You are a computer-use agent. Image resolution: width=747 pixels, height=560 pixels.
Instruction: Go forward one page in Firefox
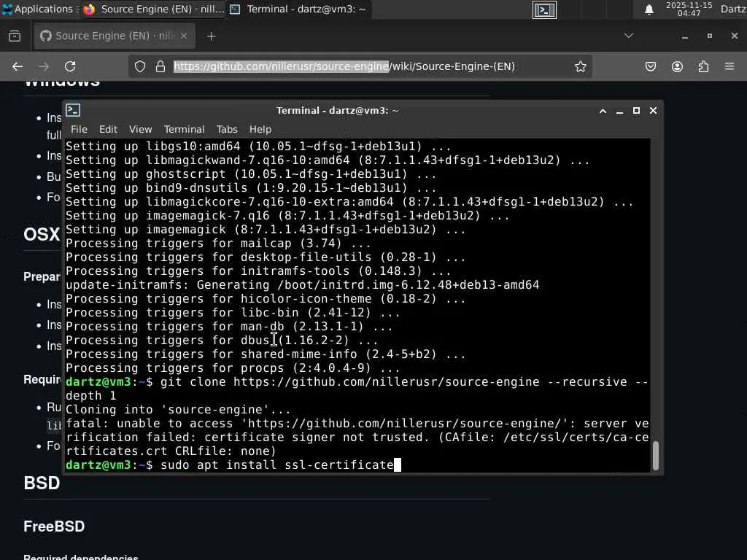44,66
